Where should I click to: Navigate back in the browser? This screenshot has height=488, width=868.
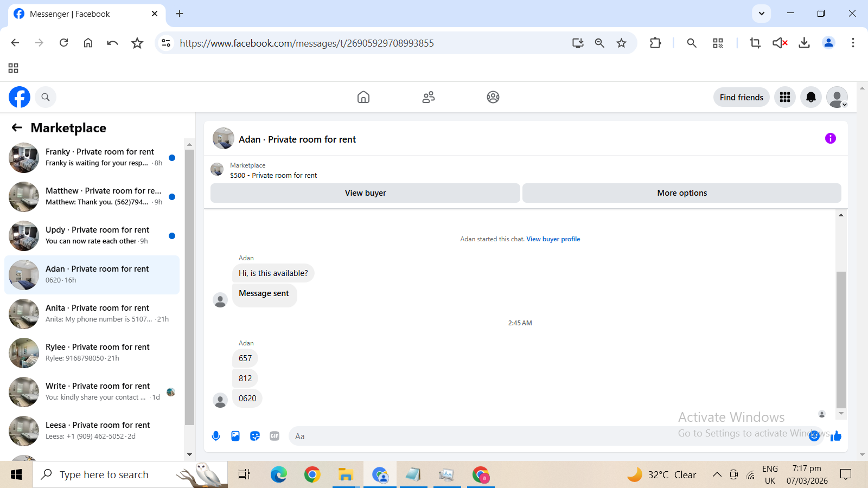15,43
